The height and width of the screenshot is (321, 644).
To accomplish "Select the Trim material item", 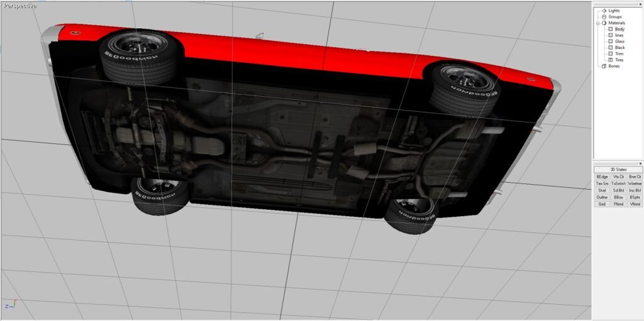I will (619, 54).
